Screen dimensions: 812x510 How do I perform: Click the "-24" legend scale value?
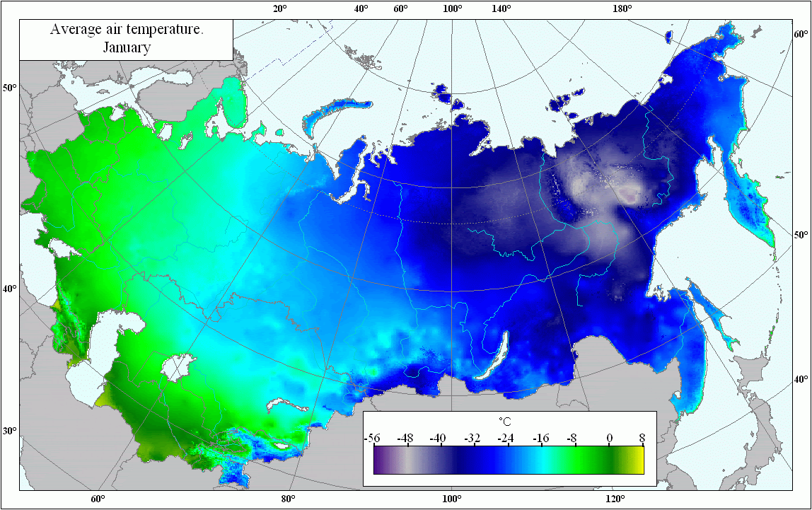point(506,439)
